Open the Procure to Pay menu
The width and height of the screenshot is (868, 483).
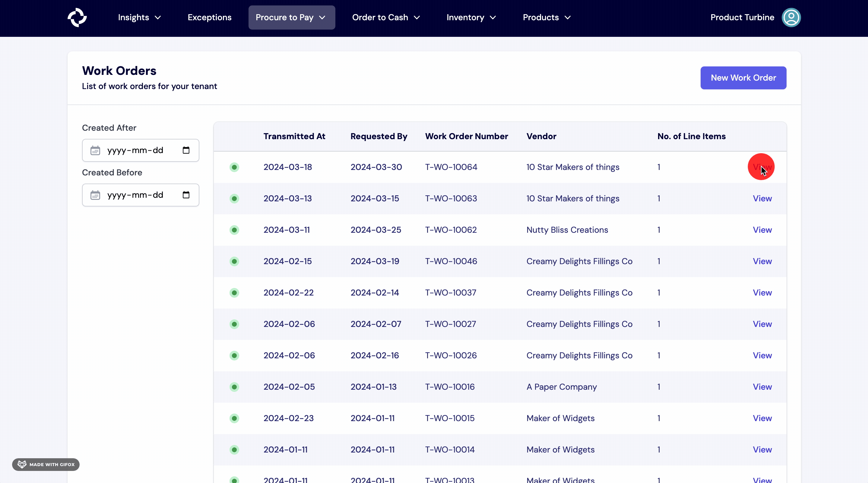click(x=291, y=17)
